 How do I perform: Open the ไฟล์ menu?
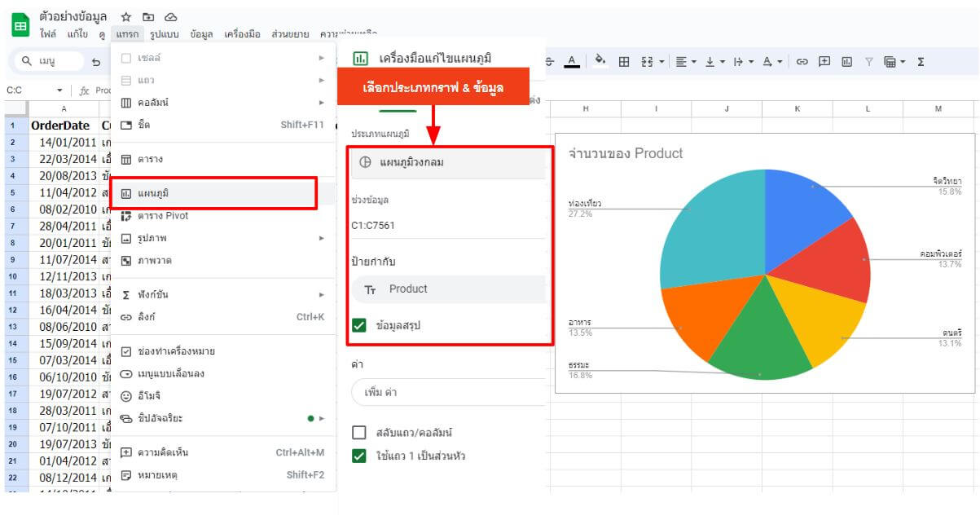pyautogui.click(x=48, y=33)
